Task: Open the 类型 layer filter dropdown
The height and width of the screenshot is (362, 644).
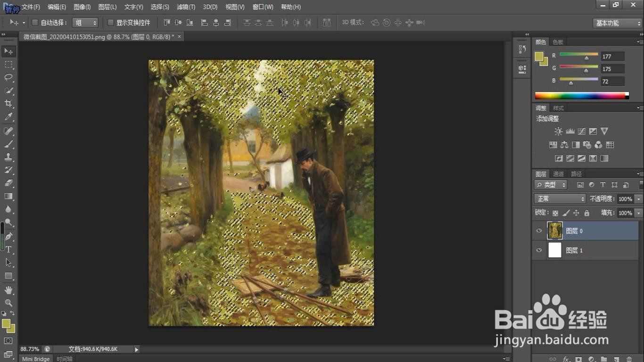Action: click(x=551, y=185)
